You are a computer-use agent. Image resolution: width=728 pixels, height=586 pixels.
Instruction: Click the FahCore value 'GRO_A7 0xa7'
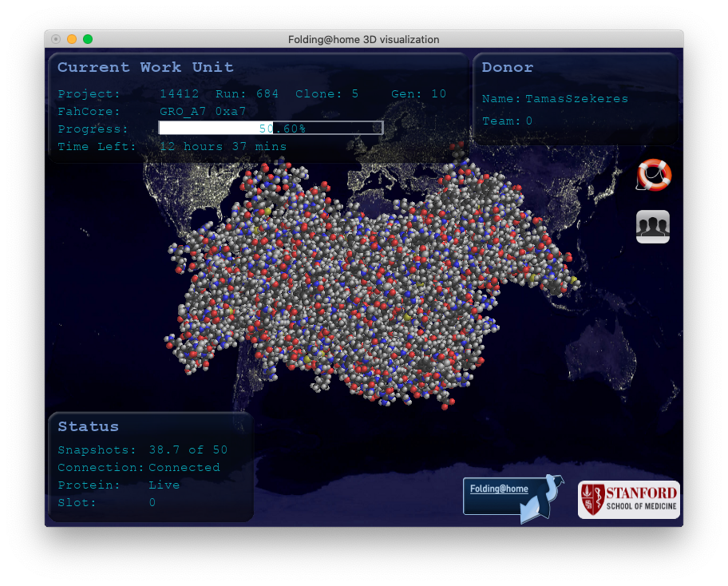[x=203, y=112]
